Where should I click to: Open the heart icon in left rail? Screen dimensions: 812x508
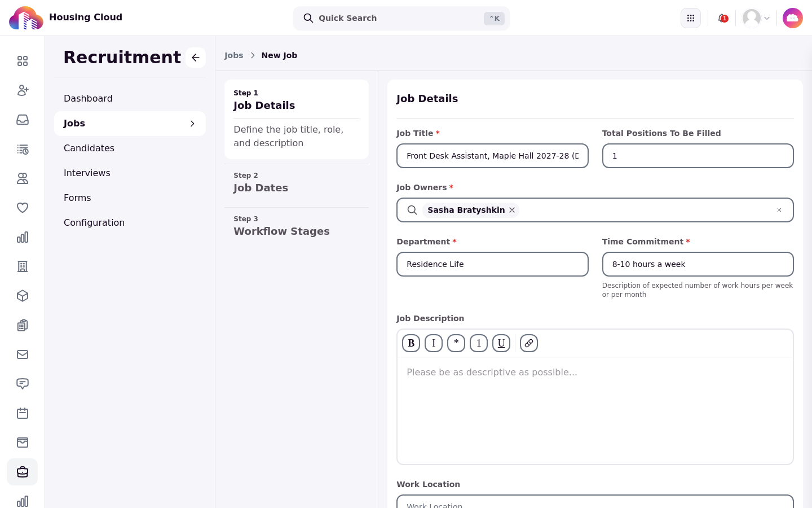[23, 208]
